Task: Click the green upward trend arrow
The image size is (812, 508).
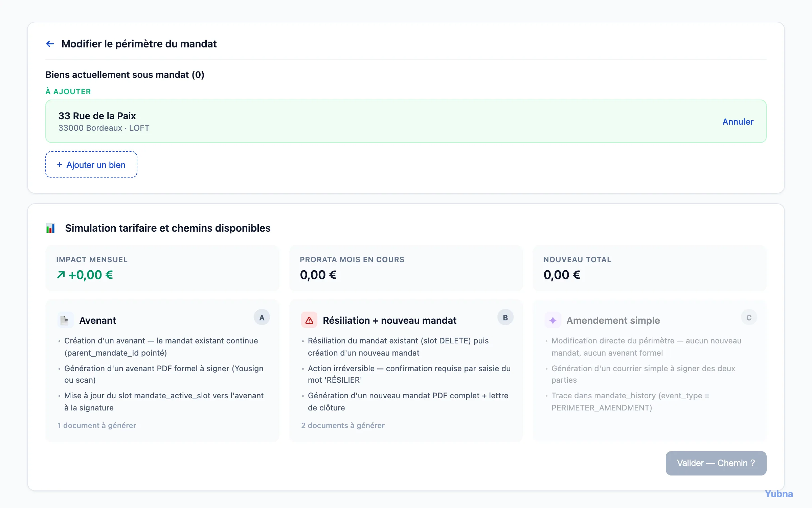Action: 61,275
